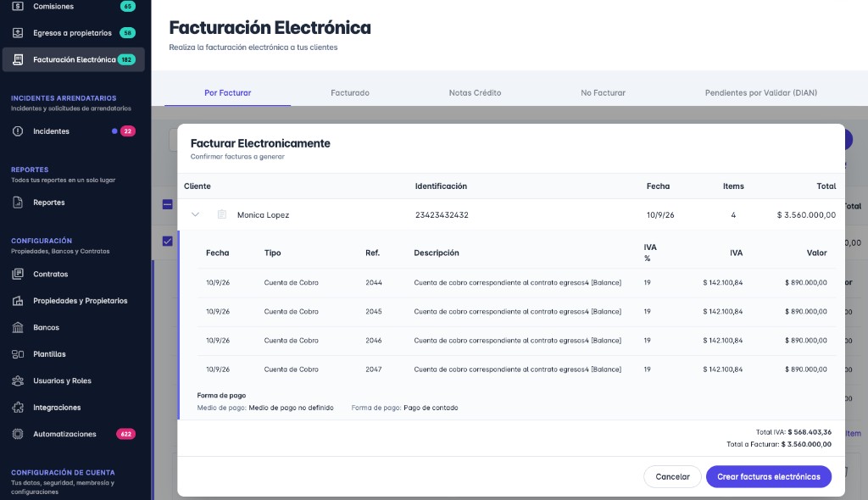The image size is (868, 500).
Task: Click the Contratos icon in sidebar
Action: click(18, 274)
